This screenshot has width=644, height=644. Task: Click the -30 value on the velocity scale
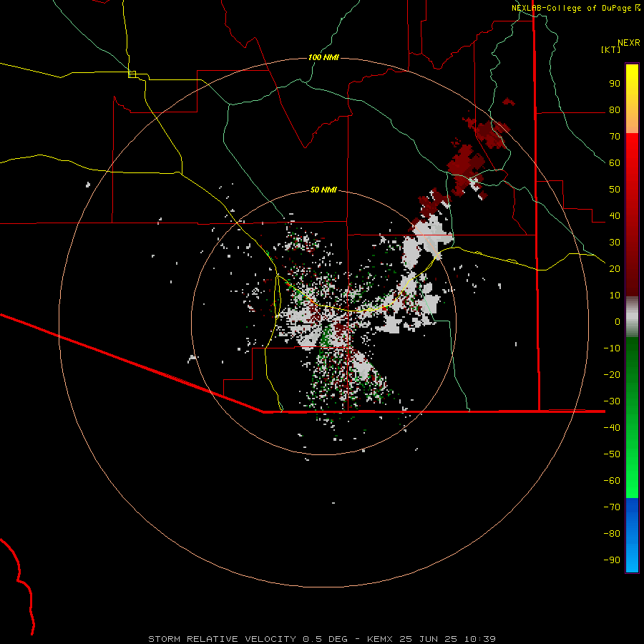(x=612, y=401)
